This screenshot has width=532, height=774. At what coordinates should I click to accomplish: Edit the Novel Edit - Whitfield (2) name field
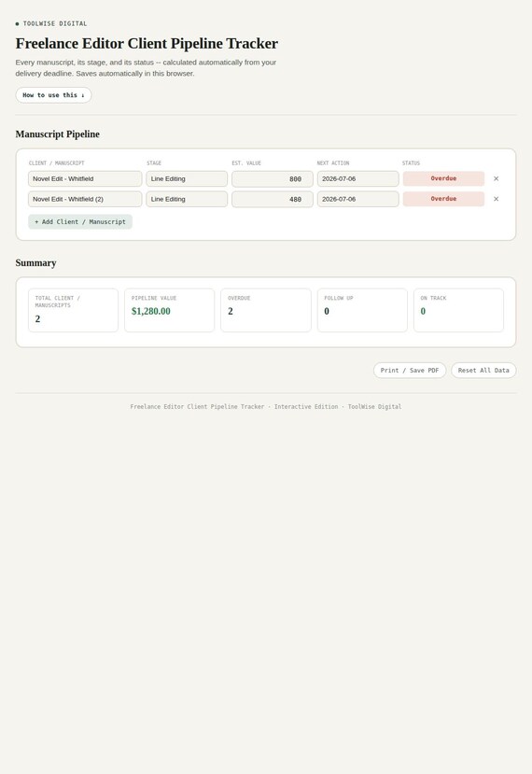click(85, 199)
